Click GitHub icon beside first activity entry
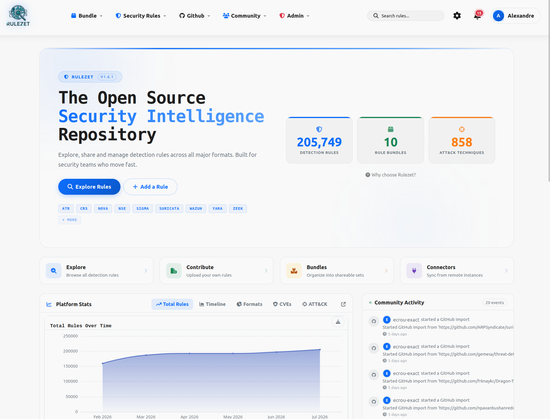Viewport: 550px width, 419px height. pyautogui.click(x=374, y=321)
